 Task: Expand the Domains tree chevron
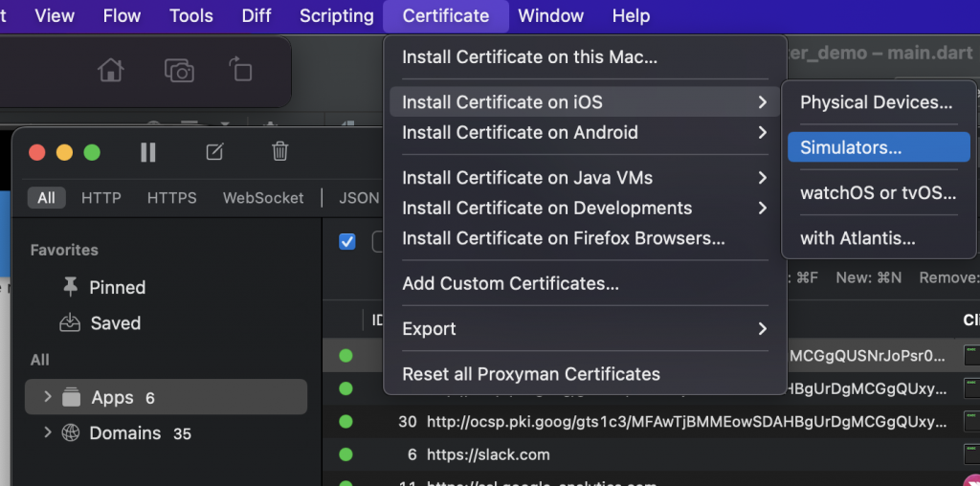(x=48, y=432)
